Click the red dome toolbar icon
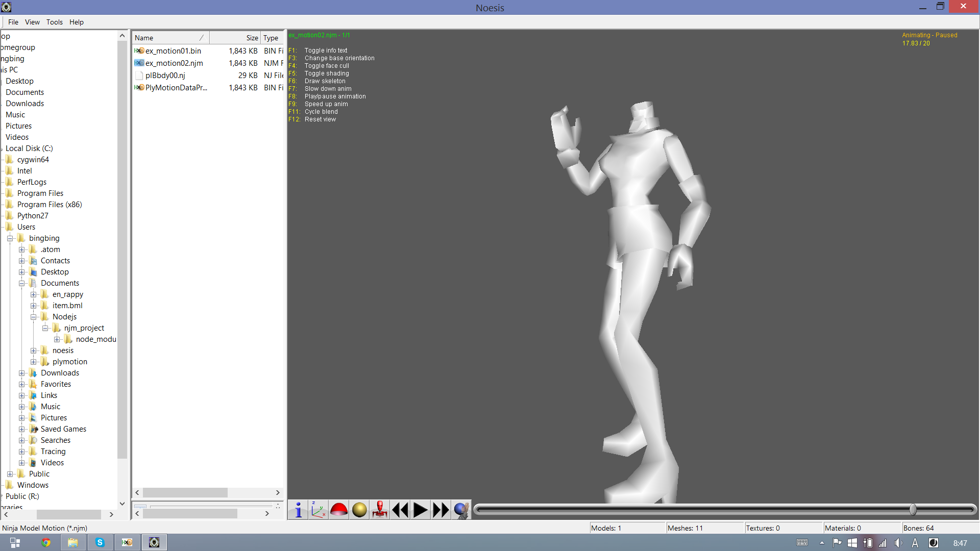Viewport: 980px width, 551px height. (339, 510)
